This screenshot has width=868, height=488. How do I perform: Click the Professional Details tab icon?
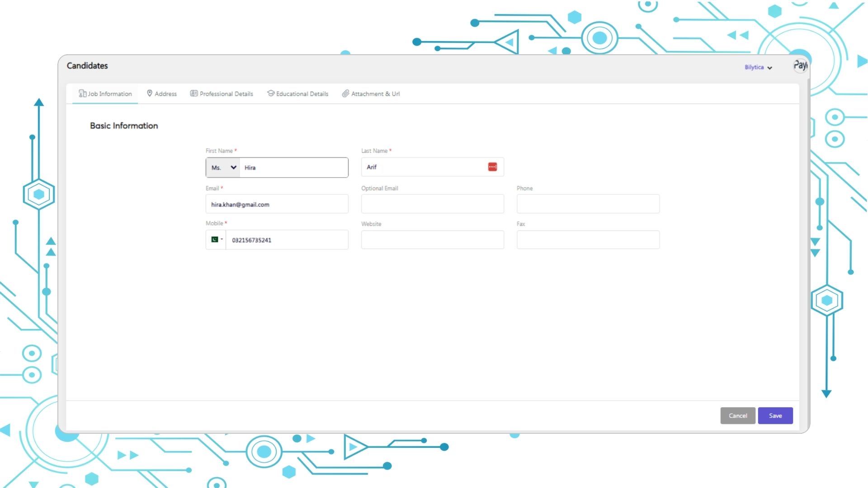(x=194, y=94)
